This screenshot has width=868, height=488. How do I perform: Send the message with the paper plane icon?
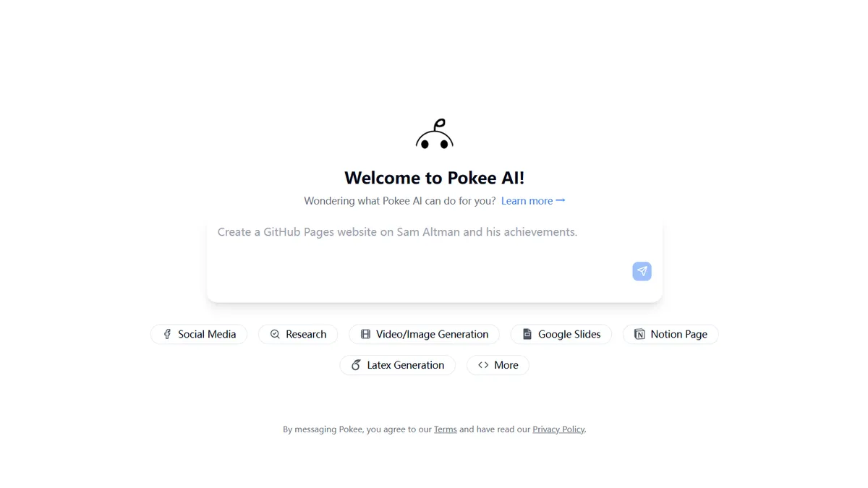(642, 271)
